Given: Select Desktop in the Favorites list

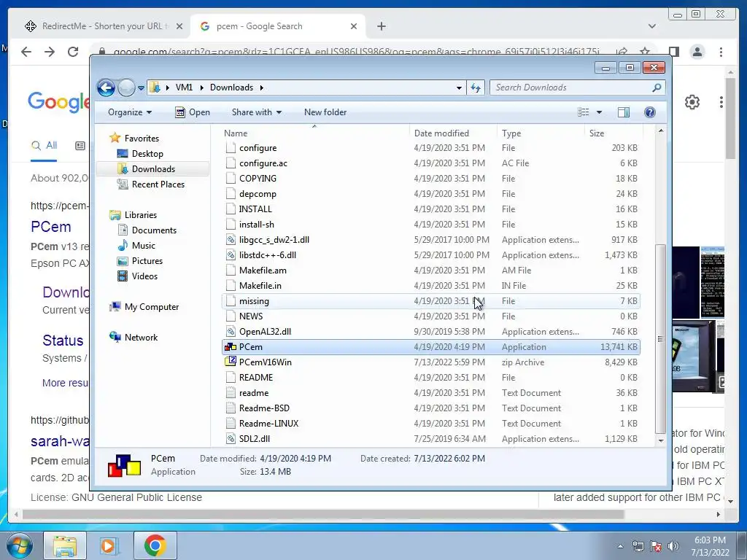Looking at the screenshot, I should [x=147, y=153].
